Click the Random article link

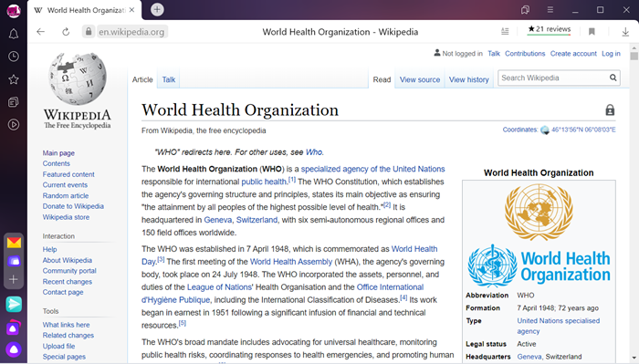pyautogui.click(x=66, y=196)
